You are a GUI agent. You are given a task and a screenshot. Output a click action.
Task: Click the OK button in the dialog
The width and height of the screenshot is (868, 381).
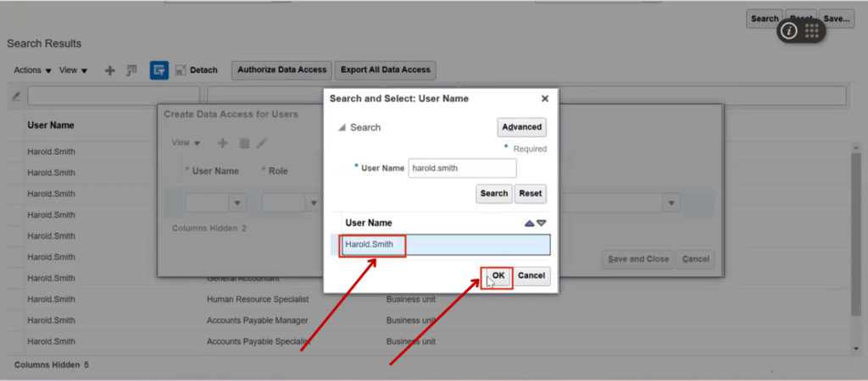click(498, 276)
